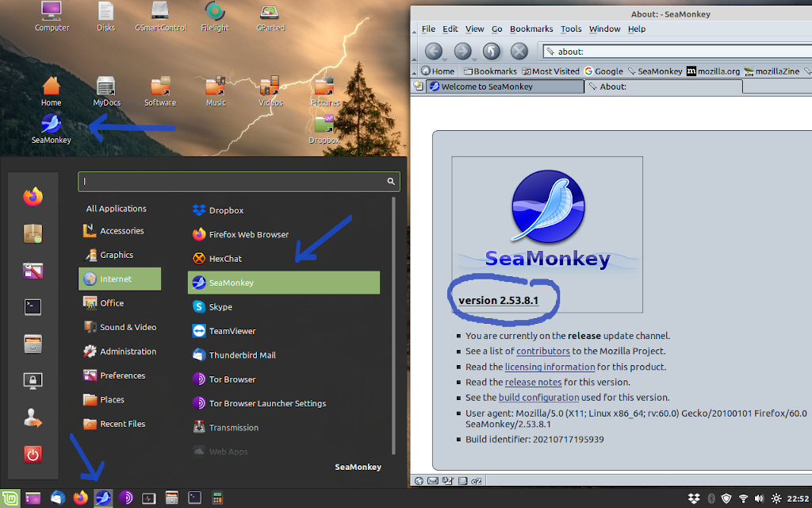Viewport: 812px width, 508px height.
Task: Click the version 2.53.8.1 link
Action: click(498, 301)
